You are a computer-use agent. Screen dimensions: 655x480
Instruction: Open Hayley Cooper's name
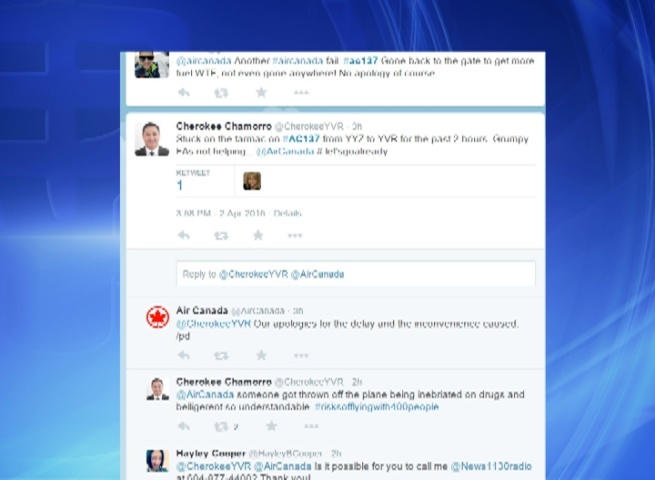(211, 453)
